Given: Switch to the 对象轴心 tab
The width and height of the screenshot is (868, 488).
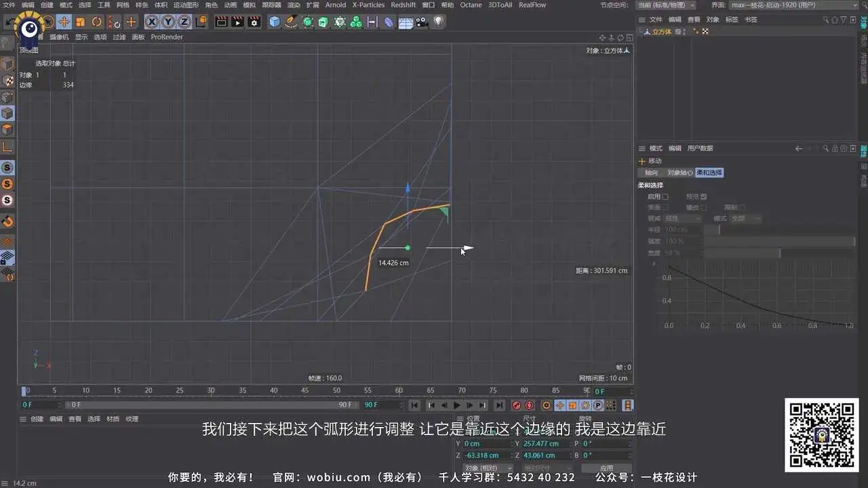Looking at the screenshot, I should 679,173.
